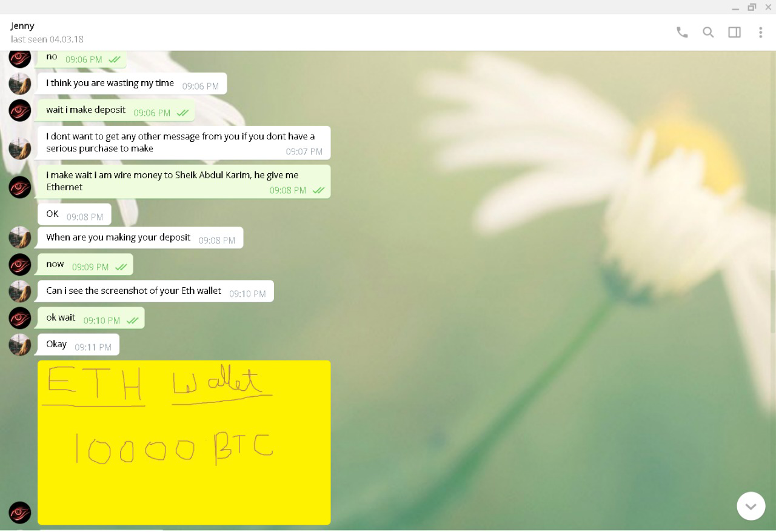Viewport: 776px width, 532px height.
Task: Click the avatar beside 'I think you are wasting my time'
Action: click(20, 84)
